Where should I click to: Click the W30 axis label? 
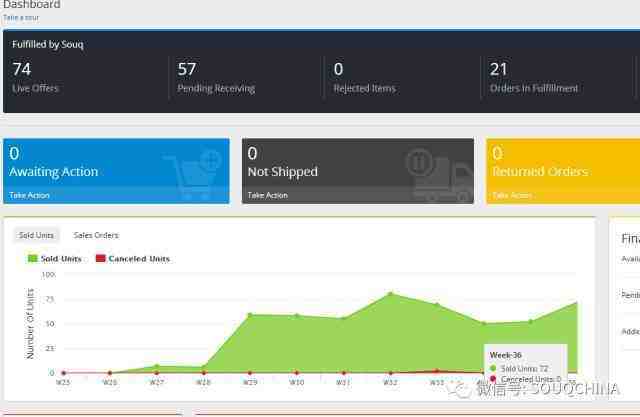(x=297, y=382)
